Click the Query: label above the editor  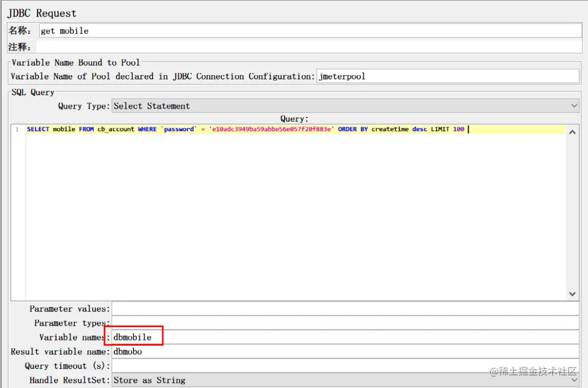pos(295,119)
